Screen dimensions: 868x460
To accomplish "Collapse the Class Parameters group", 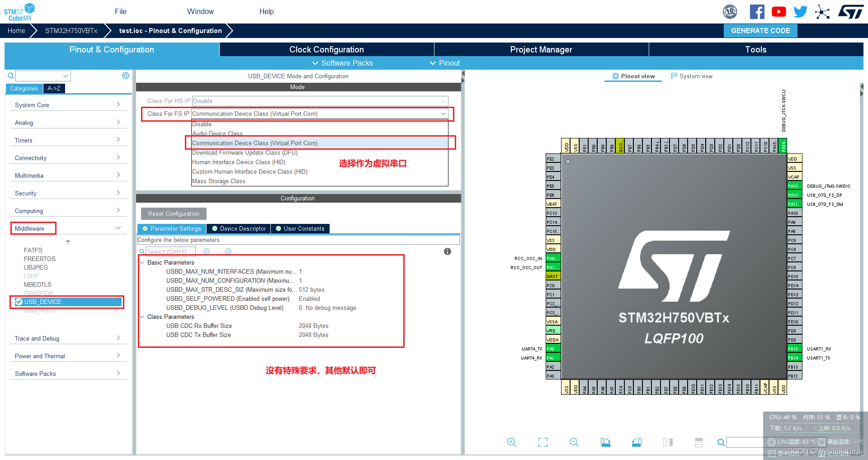I will tap(142, 317).
